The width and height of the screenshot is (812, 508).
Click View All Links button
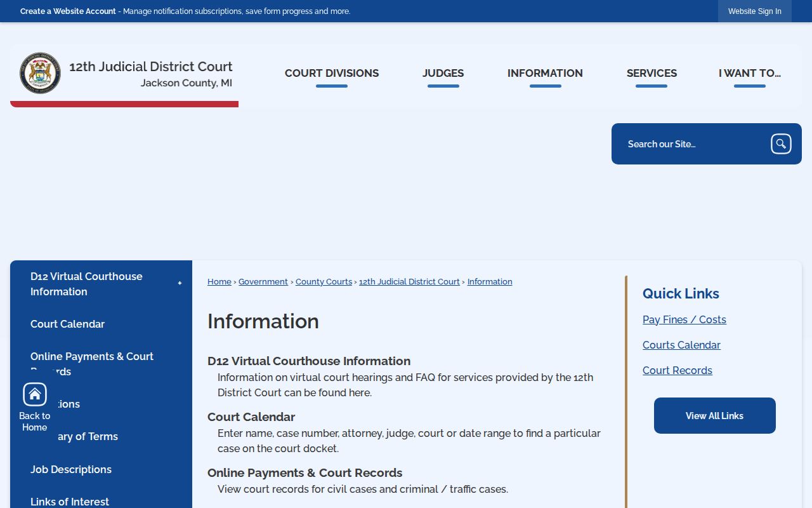[x=715, y=416]
